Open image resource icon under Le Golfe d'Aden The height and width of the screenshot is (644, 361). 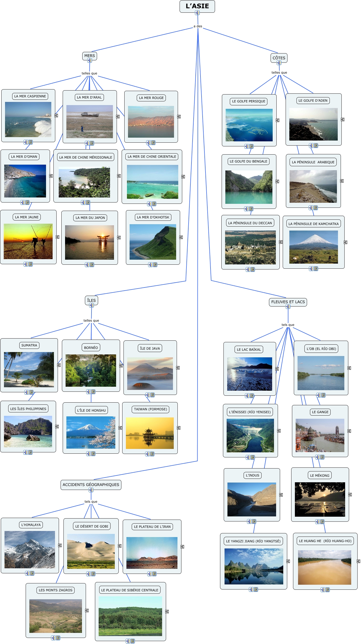click(x=316, y=146)
